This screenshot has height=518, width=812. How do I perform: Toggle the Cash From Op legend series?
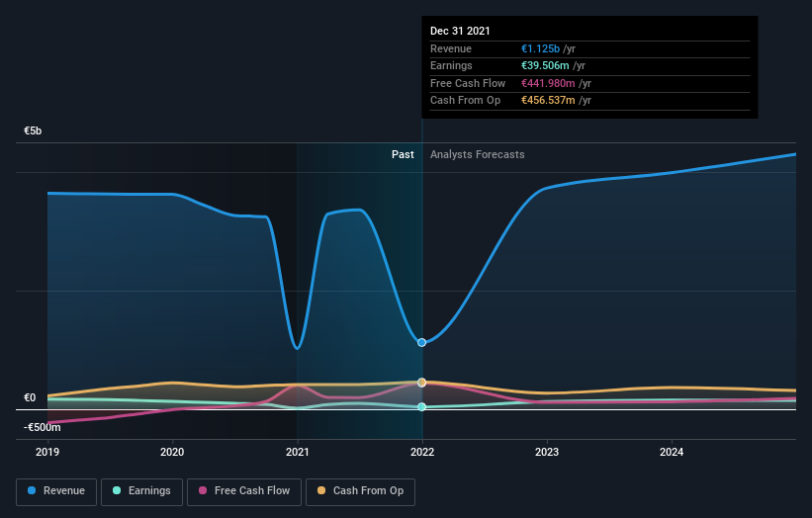click(x=360, y=491)
